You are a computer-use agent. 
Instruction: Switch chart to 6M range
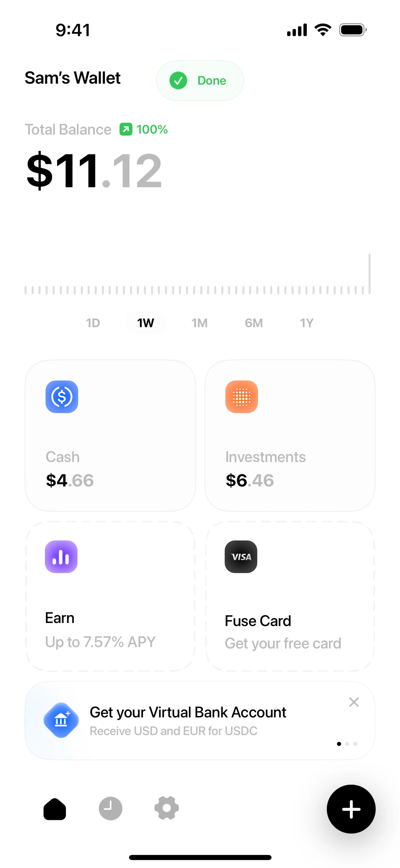(x=254, y=323)
